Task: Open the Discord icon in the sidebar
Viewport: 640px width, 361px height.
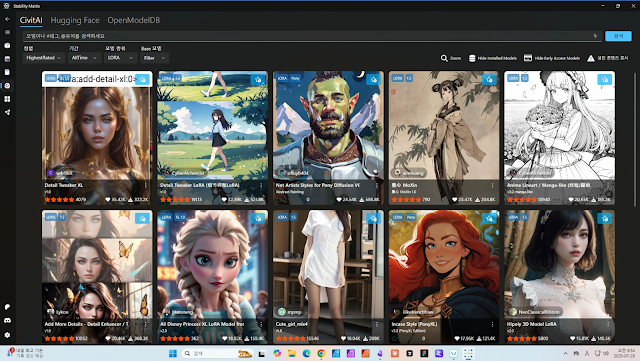Action: point(7,321)
